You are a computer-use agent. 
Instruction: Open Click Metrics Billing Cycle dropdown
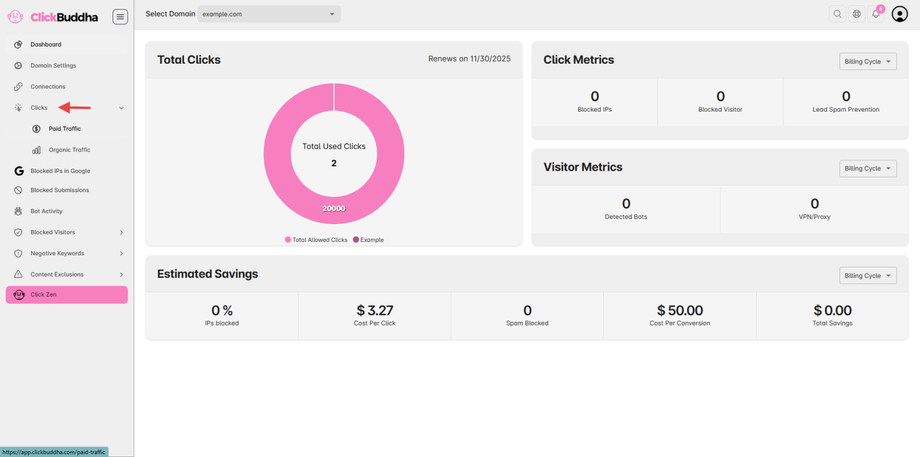tap(868, 62)
